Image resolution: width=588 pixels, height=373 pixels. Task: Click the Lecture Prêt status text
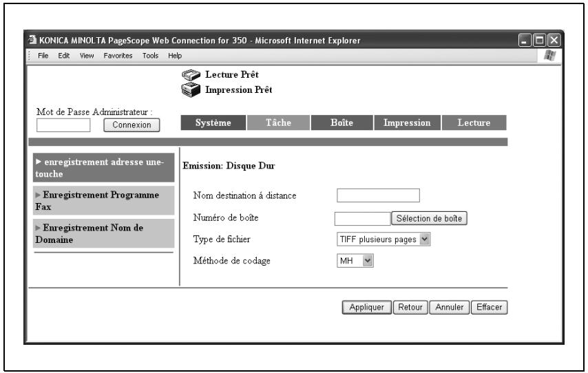232,74
